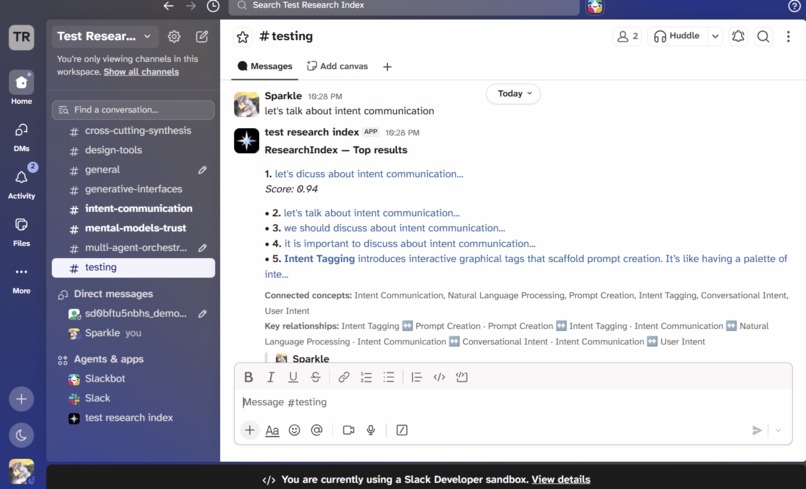Toggle code block formatting
This screenshot has height=489, width=806.
462,377
